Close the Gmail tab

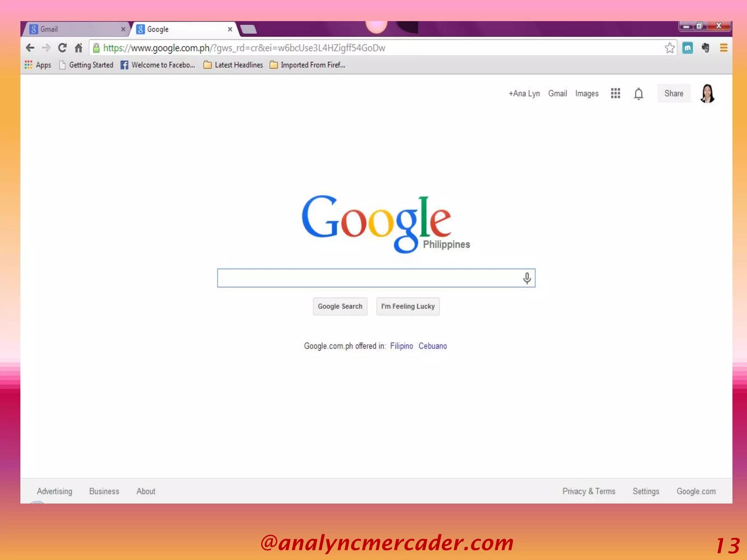[x=123, y=29]
